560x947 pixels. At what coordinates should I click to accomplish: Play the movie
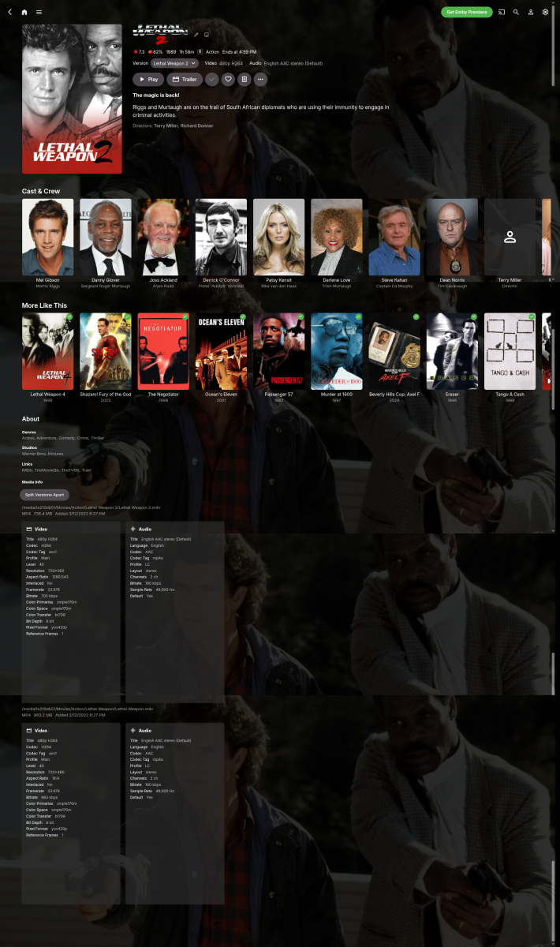148,79
